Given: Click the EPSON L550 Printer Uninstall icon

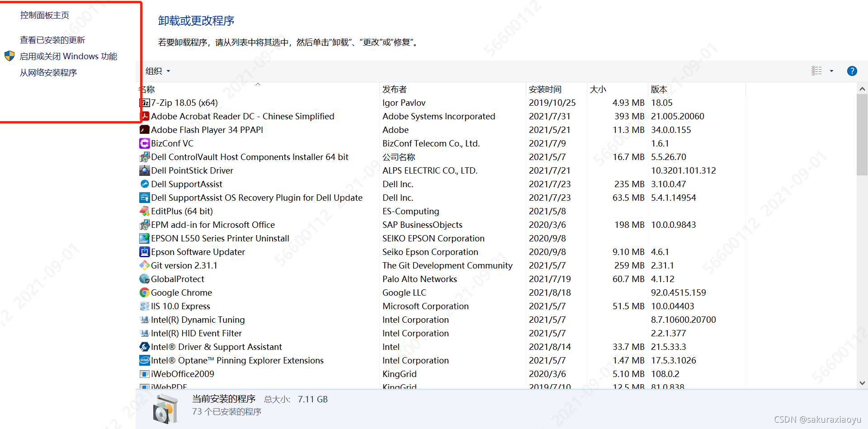Looking at the screenshot, I should pyautogui.click(x=145, y=239).
